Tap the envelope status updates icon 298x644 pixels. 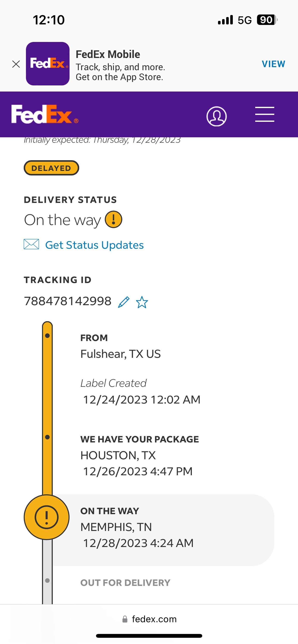pos(31,244)
